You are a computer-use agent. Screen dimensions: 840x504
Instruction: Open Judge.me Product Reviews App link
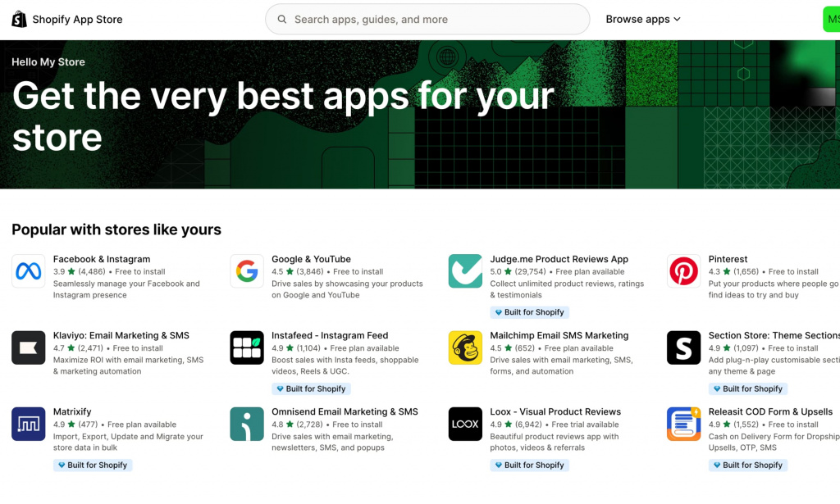pyautogui.click(x=559, y=259)
